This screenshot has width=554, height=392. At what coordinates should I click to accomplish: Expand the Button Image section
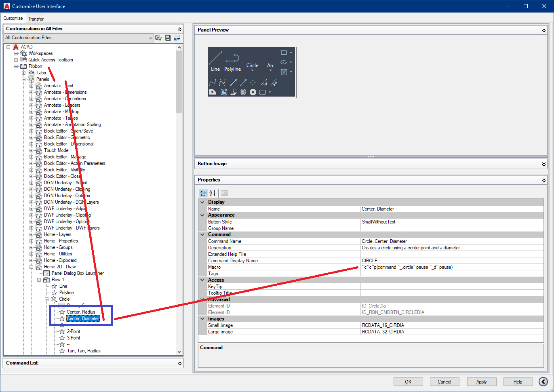pyautogui.click(x=543, y=164)
